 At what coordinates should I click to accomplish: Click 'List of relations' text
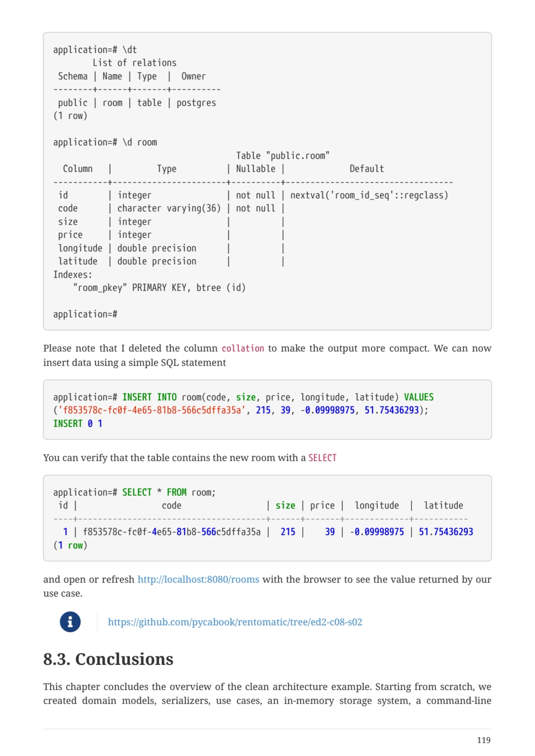coord(135,63)
